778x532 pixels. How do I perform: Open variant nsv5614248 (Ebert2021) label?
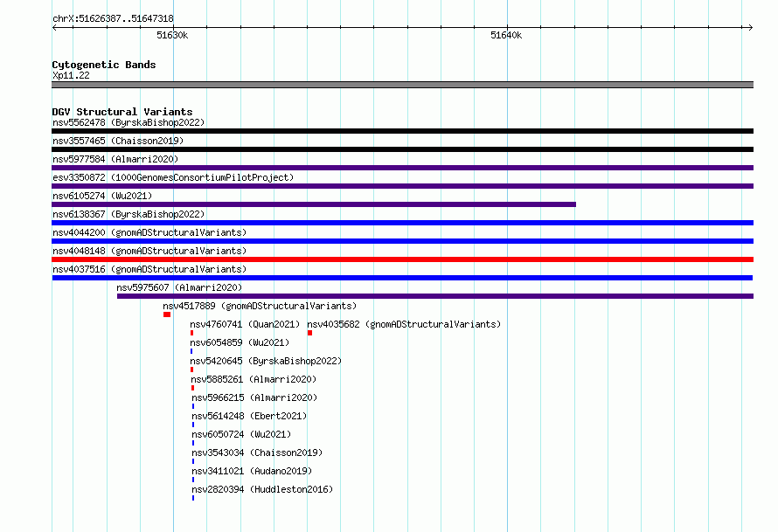pos(249,416)
